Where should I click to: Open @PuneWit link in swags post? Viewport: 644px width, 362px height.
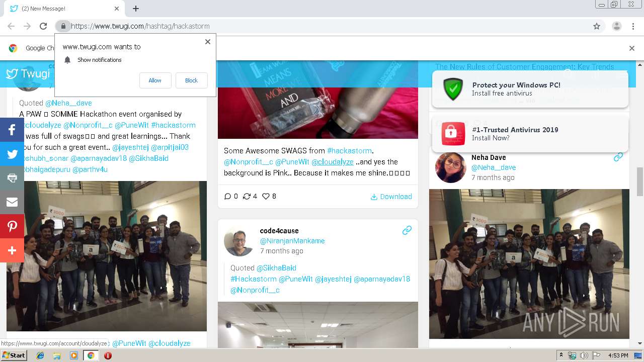point(292,162)
